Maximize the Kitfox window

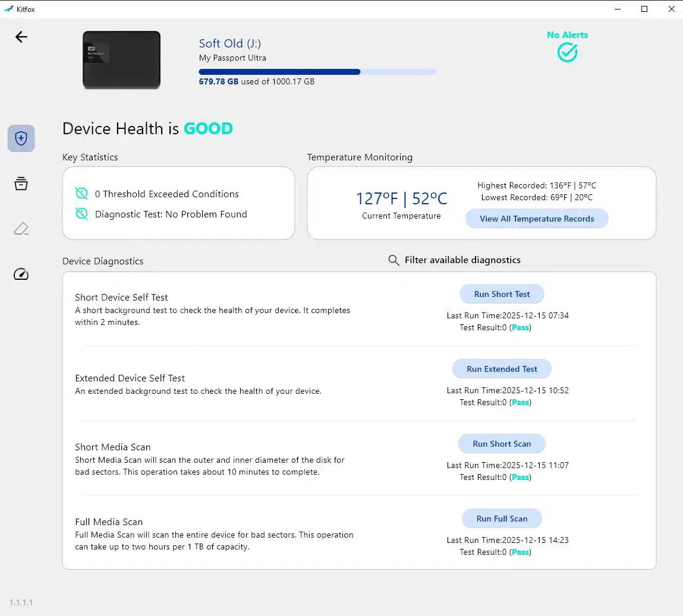(644, 9)
